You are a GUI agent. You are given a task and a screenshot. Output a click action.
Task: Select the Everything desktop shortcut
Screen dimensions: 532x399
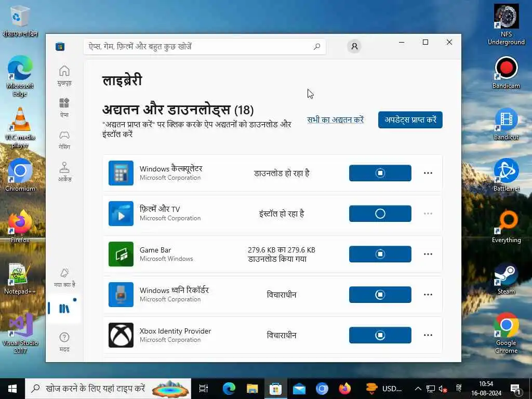tap(506, 227)
